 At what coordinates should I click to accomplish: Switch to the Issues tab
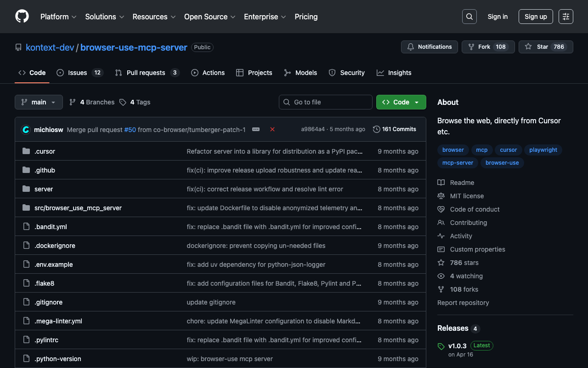79,73
